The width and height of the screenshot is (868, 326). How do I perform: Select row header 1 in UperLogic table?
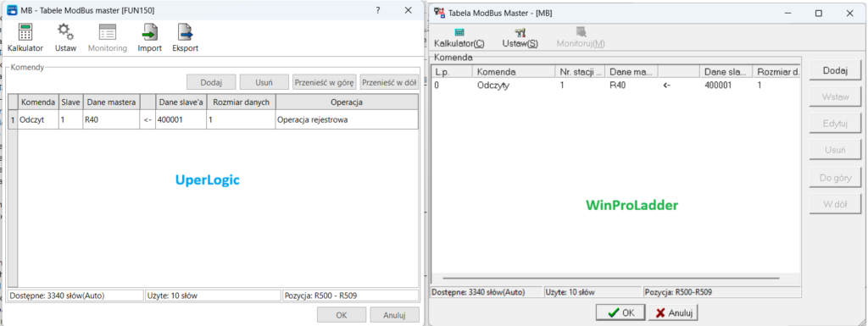(13, 119)
